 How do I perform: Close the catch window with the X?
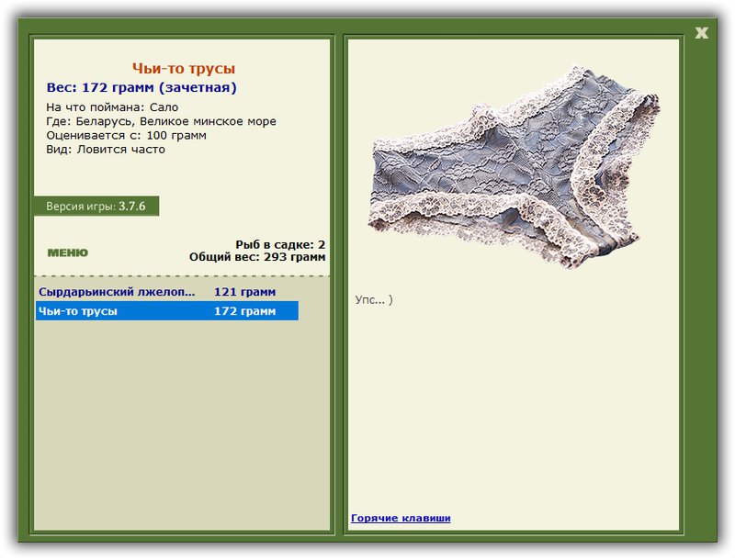(701, 33)
